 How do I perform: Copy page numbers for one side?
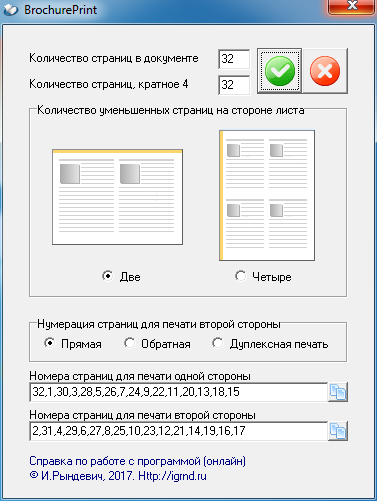coord(338,392)
